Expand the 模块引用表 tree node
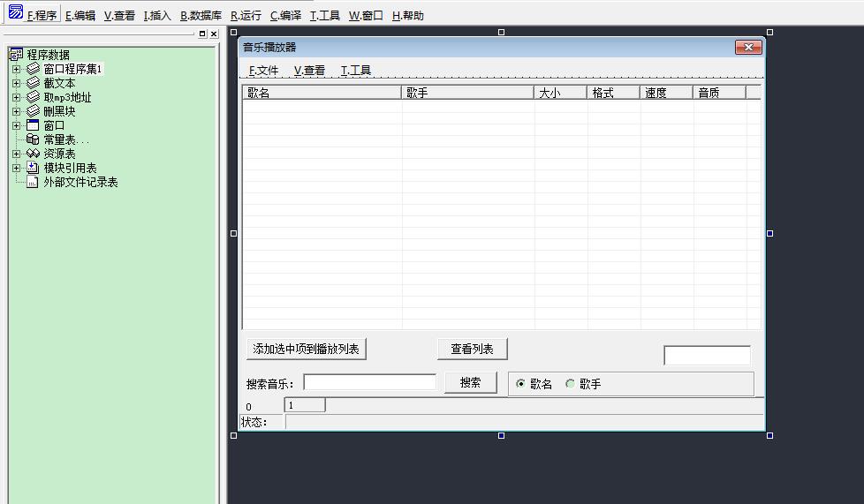This screenshot has width=864, height=504. [16, 168]
